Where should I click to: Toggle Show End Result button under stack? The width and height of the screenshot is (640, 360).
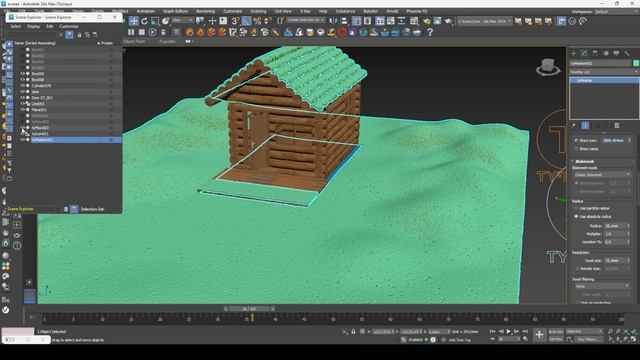coord(585,126)
